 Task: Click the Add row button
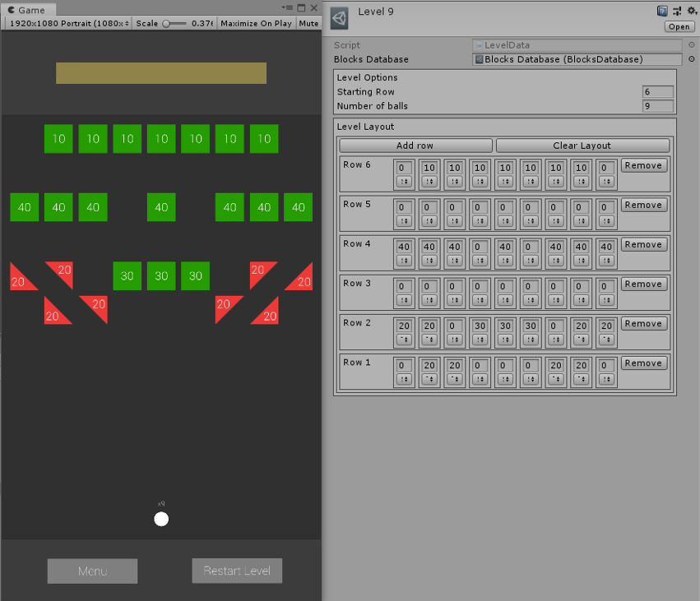(415, 146)
